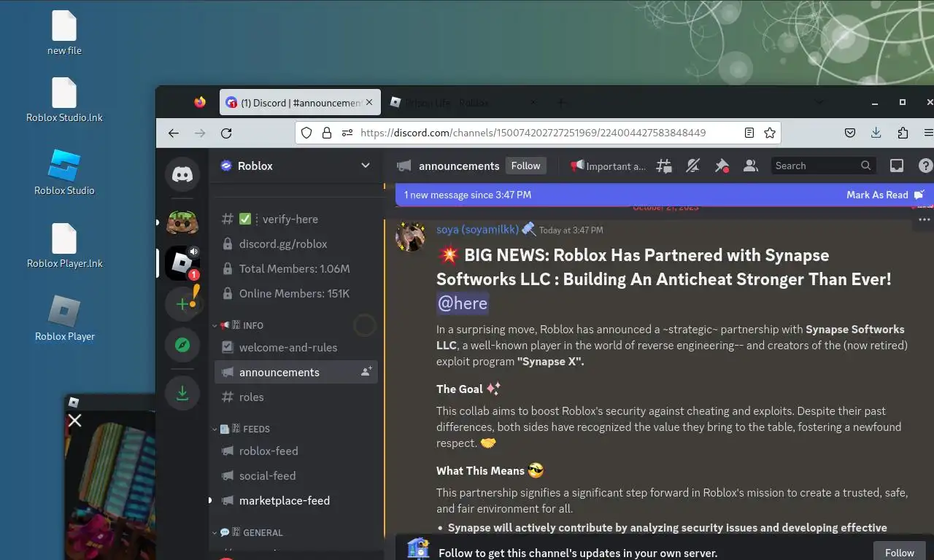Open the Discord Inbox icon
This screenshot has height=560, width=934.
897,166
